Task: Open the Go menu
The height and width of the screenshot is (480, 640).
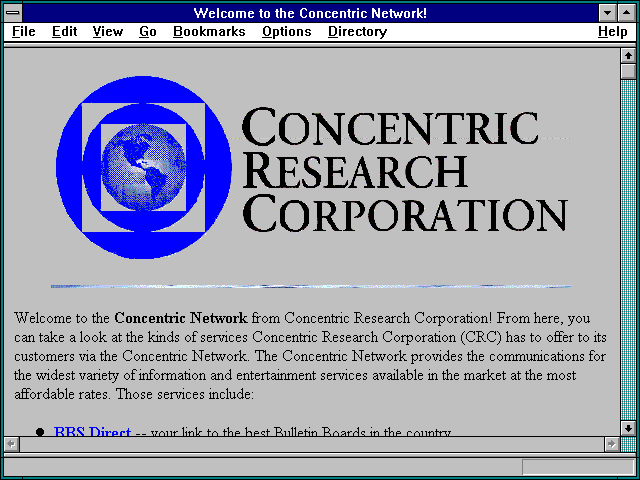Action: 148,32
